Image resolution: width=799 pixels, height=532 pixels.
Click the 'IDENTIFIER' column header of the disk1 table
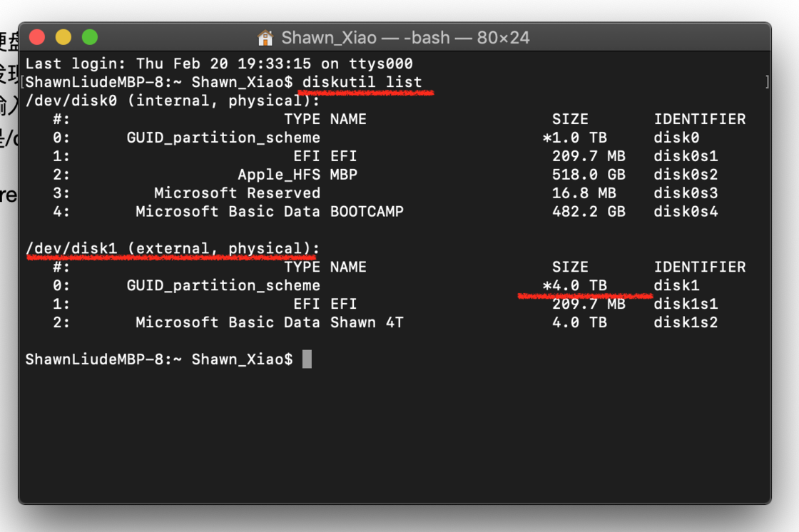700,267
